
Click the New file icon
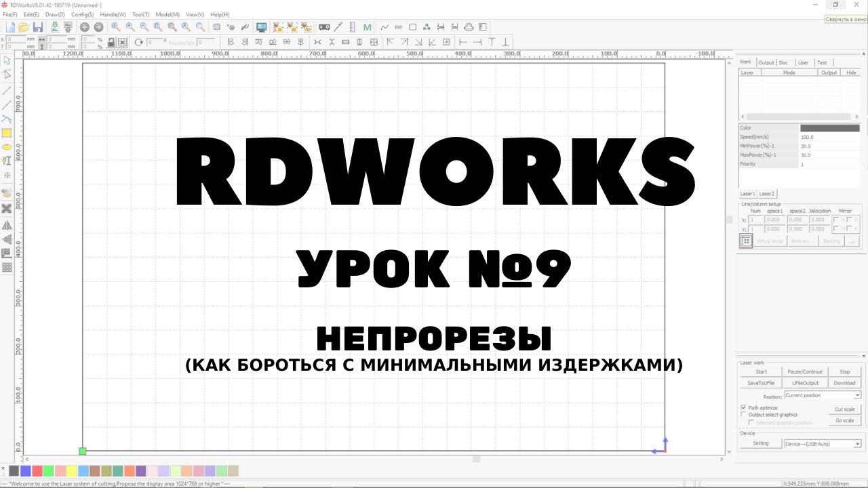(10, 27)
